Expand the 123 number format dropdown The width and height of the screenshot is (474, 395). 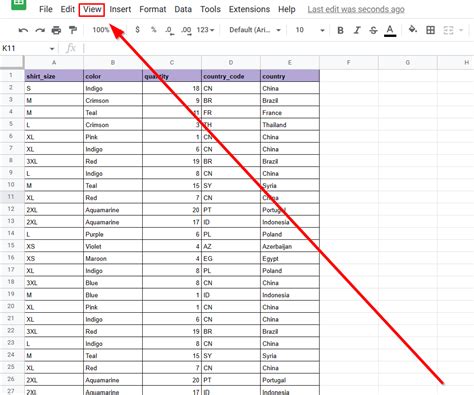tap(205, 30)
